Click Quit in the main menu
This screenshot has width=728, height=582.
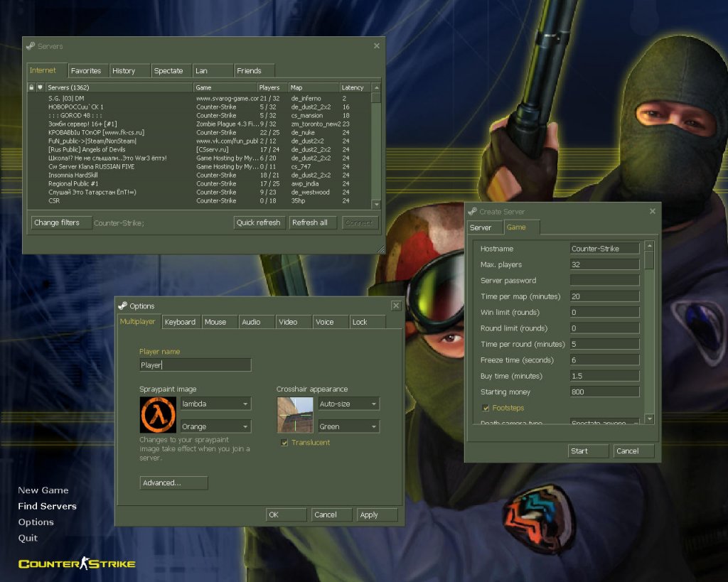click(x=28, y=538)
